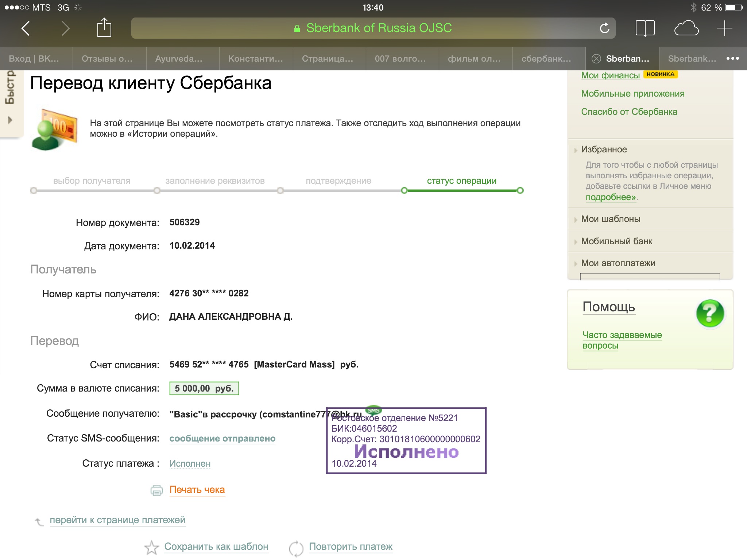Click the green Help question mark icon
The height and width of the screenshot is (560, 747).
(710, 313)
